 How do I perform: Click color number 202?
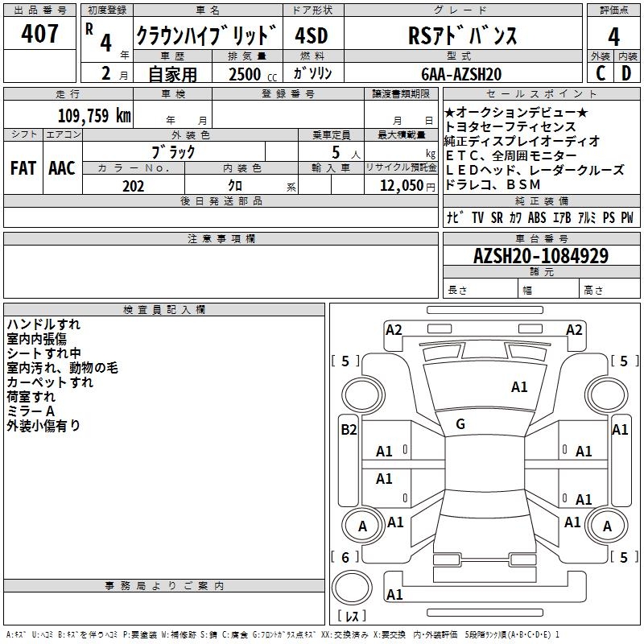(134, 186)
